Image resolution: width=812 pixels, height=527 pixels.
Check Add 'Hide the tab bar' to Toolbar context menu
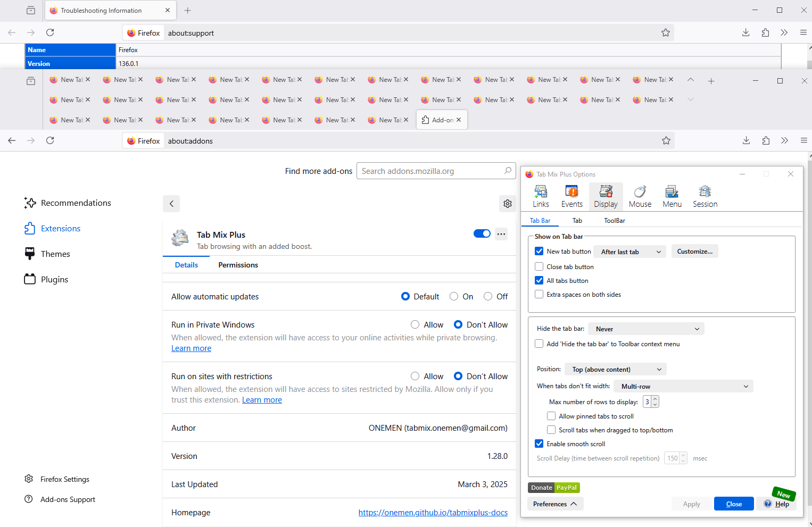click(539, 344)
